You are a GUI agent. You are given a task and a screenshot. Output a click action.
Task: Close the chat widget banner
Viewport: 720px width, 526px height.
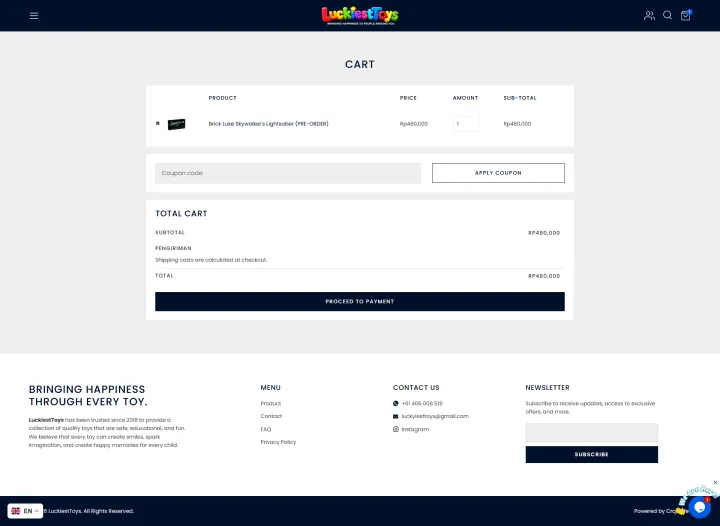(715, 482)
